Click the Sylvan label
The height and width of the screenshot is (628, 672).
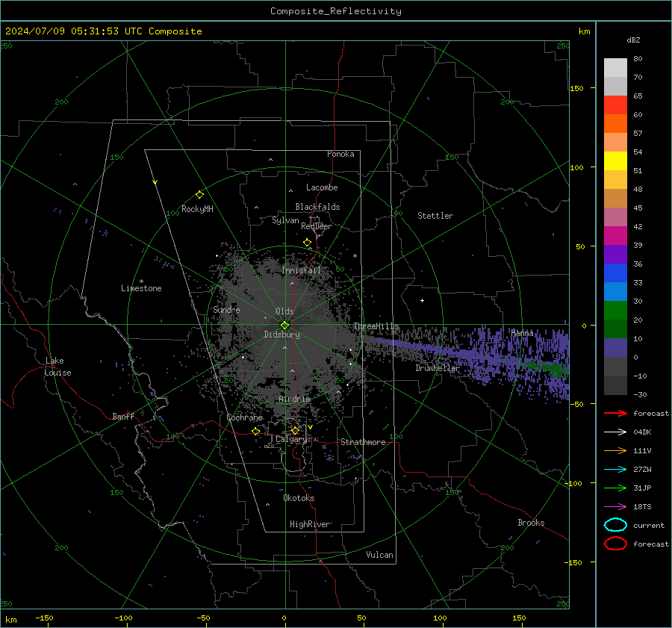285,220
